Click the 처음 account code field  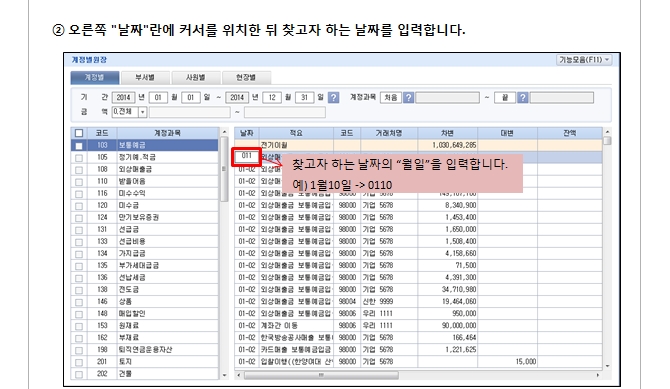pos(391,97)
